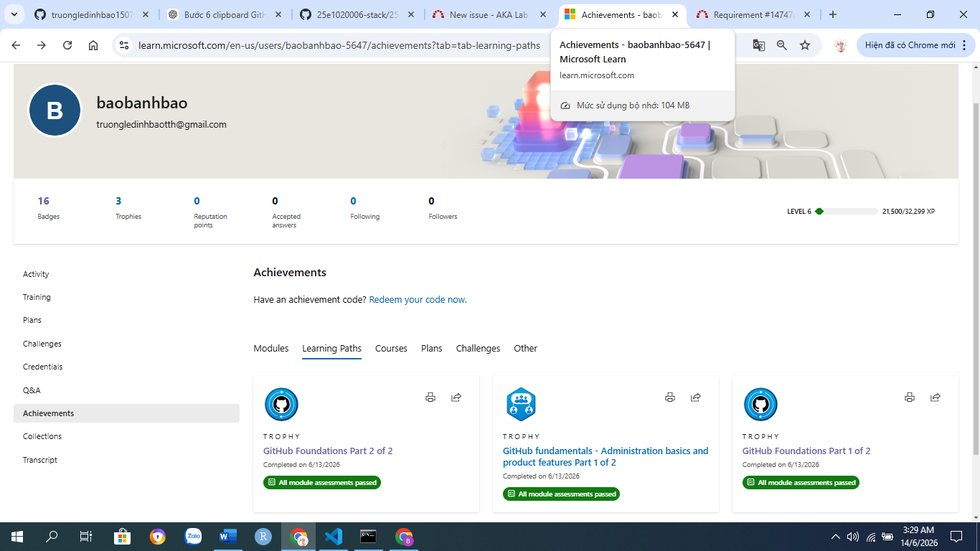Open the GitHub fundamentals Administration basics link
The width and height of the screenshot is (980, 551).
pos(606,456)
